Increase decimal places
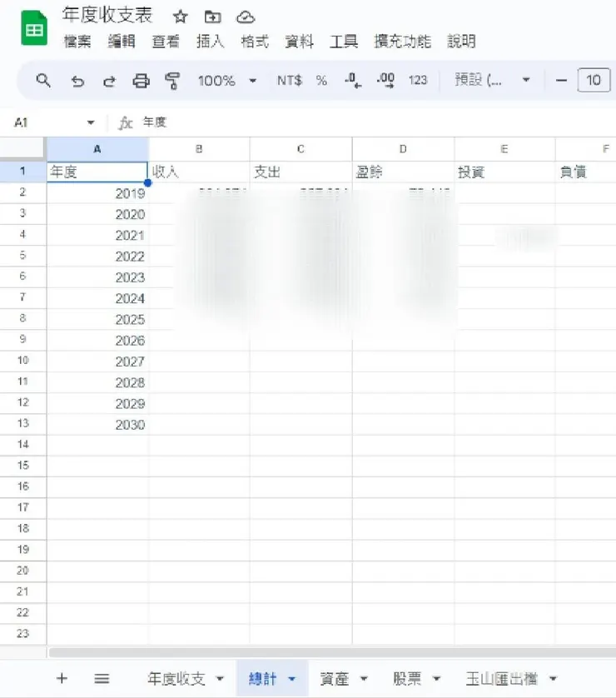Image resolution: width=616 pixels, height=698 pixels. pyautogui.click(x=385, y=81)
